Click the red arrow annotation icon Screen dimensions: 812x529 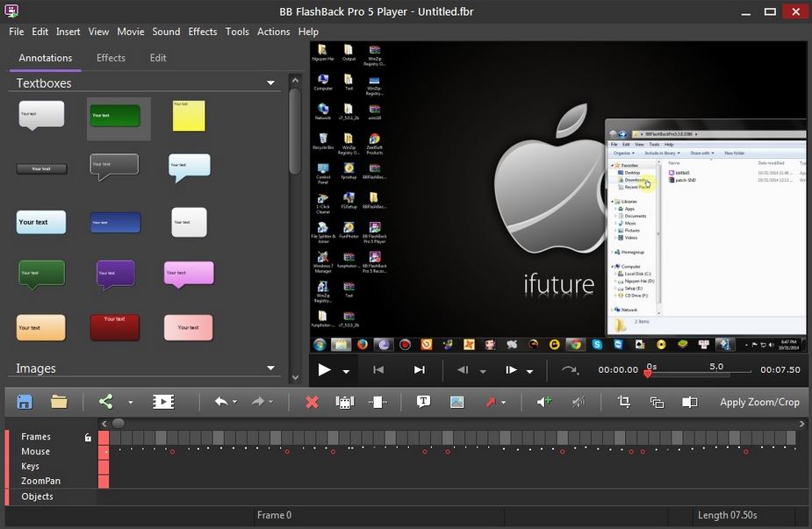(x=491, y=402)
